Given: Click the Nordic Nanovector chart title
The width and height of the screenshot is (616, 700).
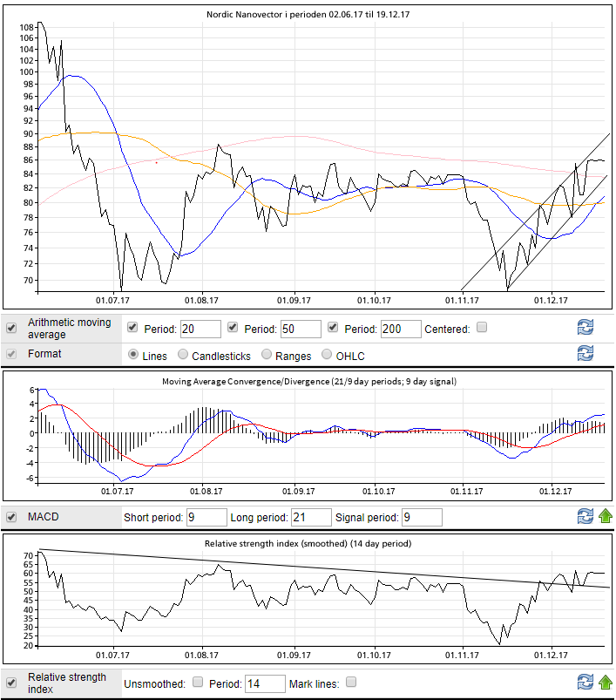Looking at the screenshot, I should point(308,14).
